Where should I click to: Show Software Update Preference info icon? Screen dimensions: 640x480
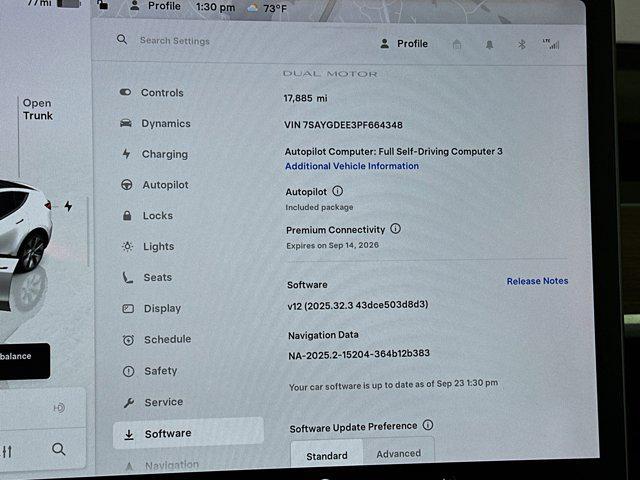tap(428, 425)
